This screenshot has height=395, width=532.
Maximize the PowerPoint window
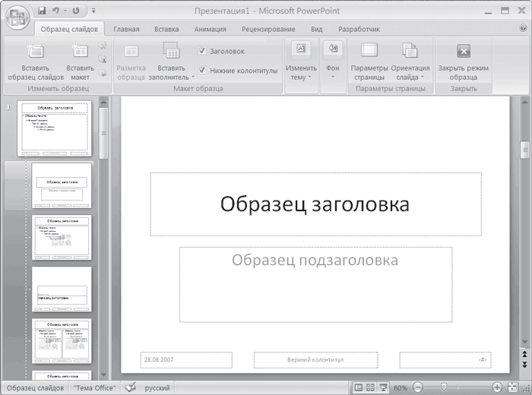tap(505, 11)
